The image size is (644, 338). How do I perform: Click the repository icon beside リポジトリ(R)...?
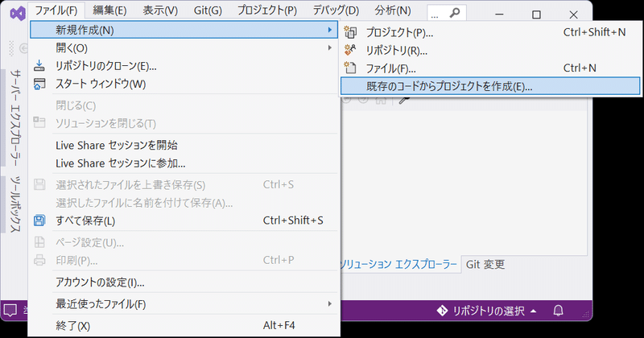350,50
